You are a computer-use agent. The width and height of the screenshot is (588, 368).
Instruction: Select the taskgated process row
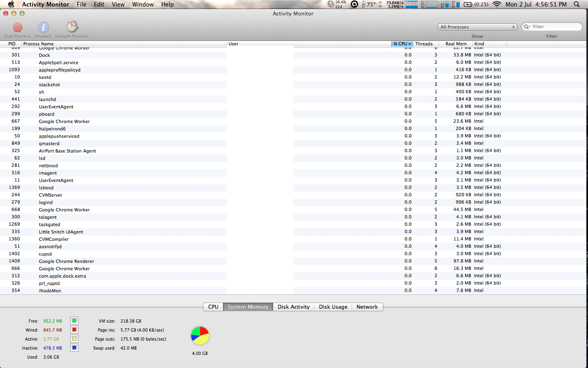pos(294,224)
